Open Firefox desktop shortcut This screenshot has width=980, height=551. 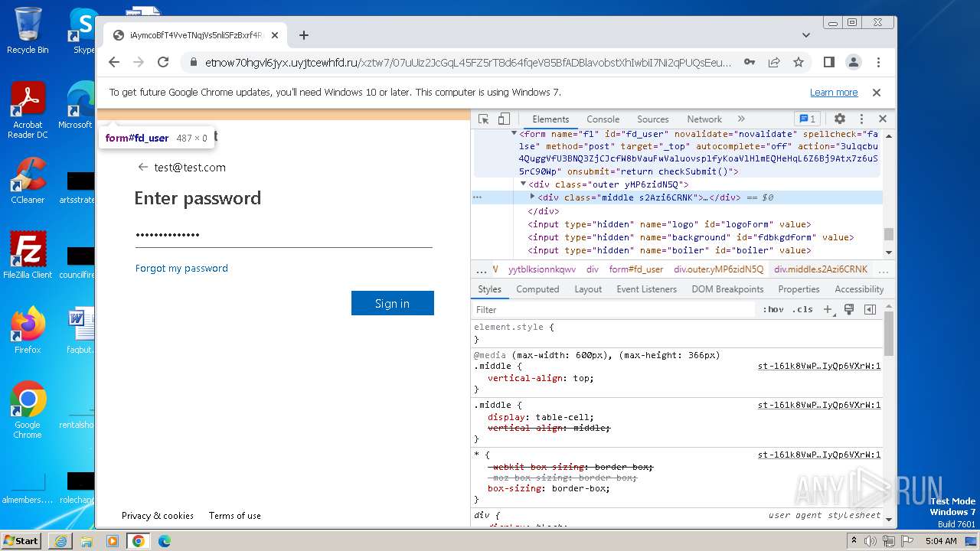[x=28, y=330]
